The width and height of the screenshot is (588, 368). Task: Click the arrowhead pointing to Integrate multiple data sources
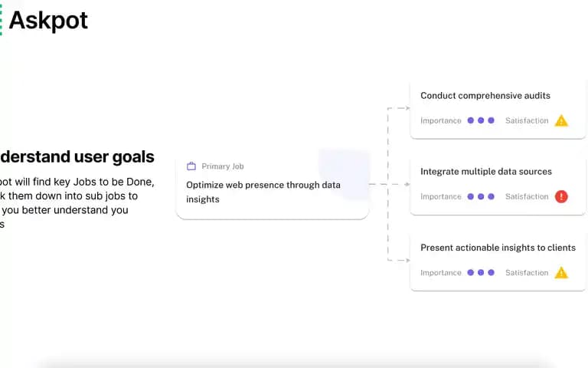(407, 184)
